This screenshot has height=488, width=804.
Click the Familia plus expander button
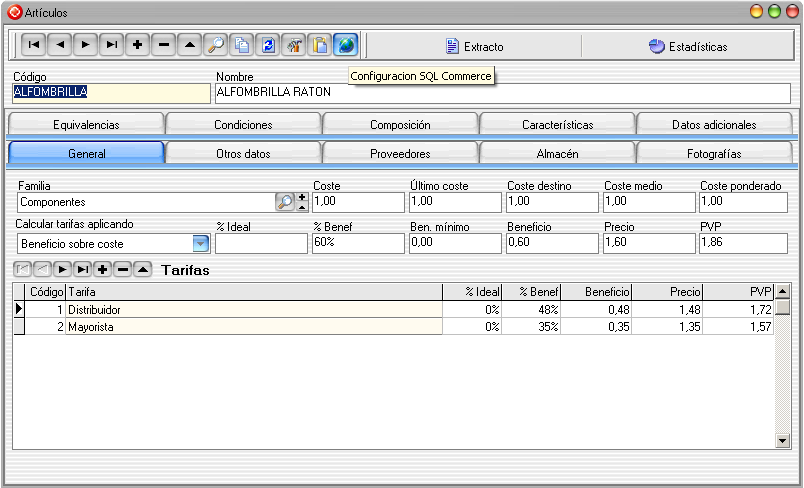(x=303, y=197)
